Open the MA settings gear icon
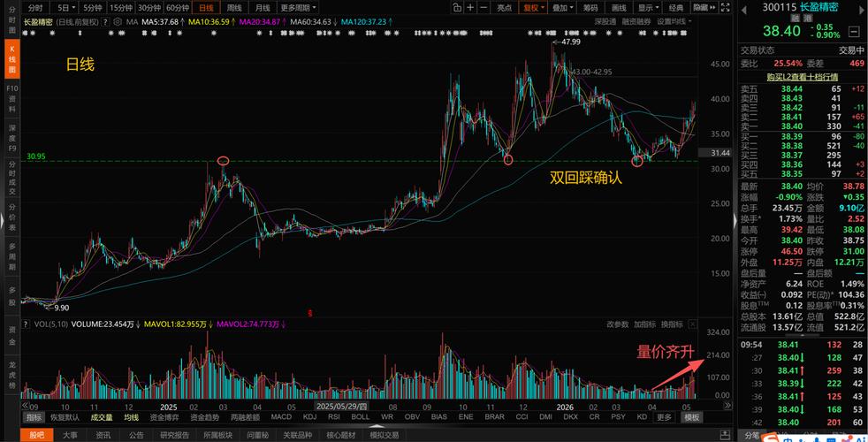Image resolution: width=868 pixels, height=442 pixels. 117,21
